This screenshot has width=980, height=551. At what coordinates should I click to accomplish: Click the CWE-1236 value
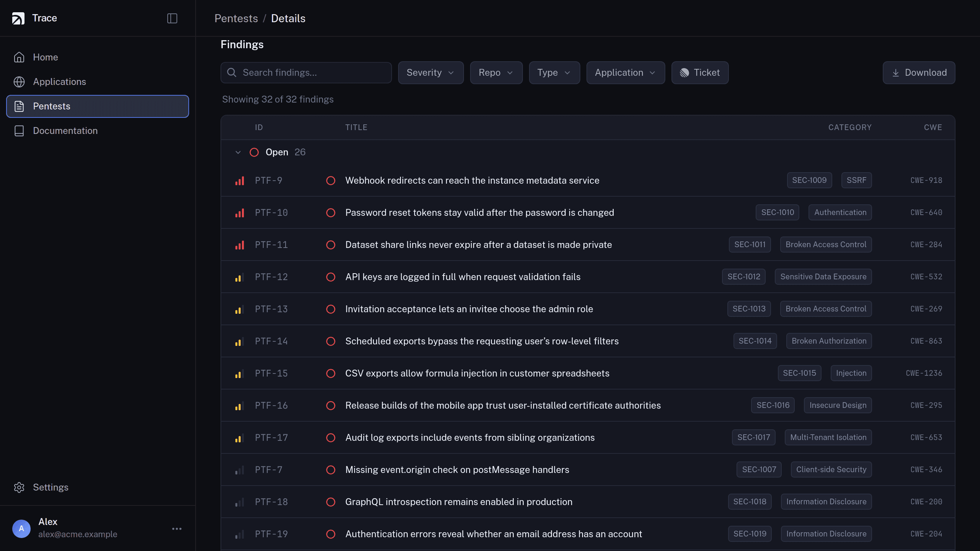pos(924,373)
